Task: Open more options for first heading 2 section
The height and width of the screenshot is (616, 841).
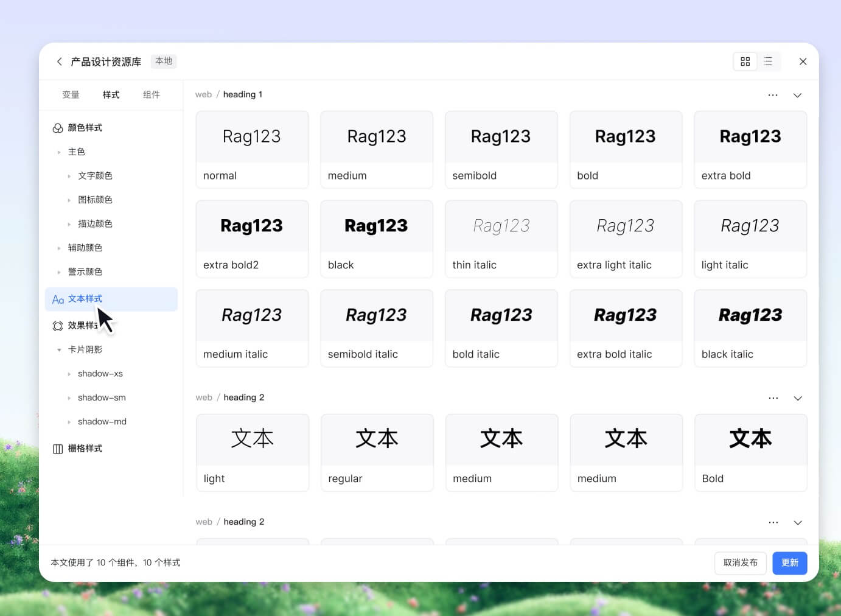Action: [773, 398]
